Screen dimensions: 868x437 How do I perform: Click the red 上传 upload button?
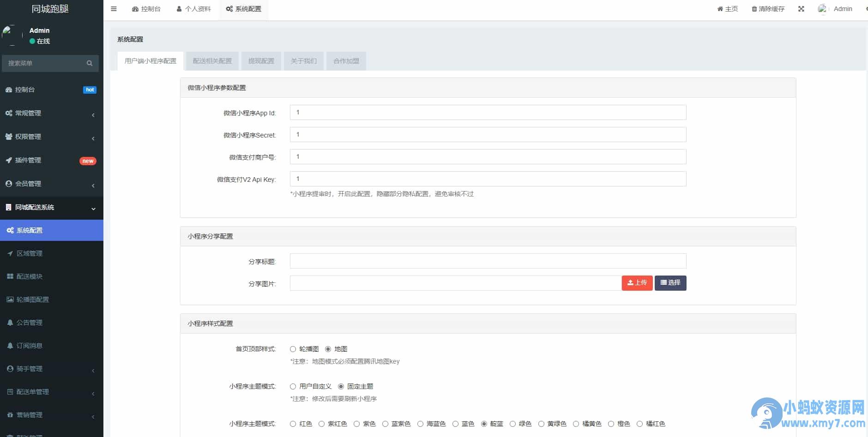(x=637, y=283)
